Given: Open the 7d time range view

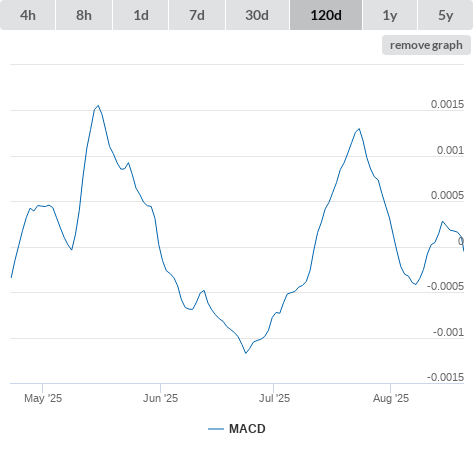Looking at the screenshot, I should (x=197, y=15).
